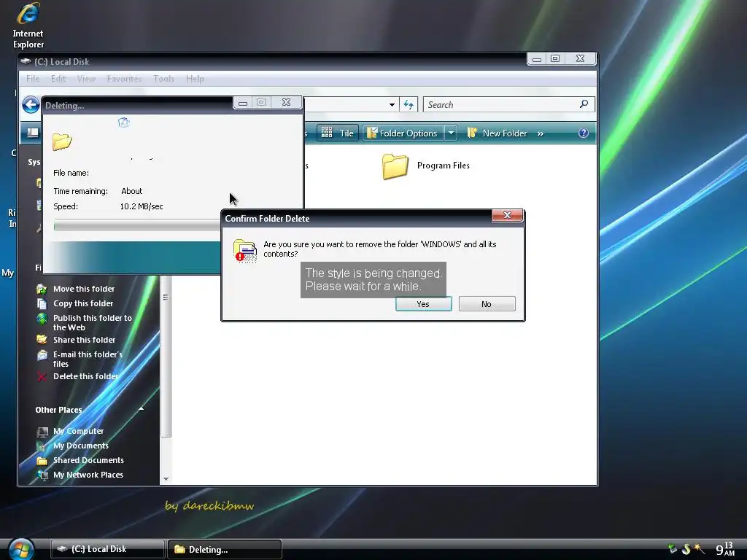Open the View menu
The image size is (747, 560).
tap(86, 79)
